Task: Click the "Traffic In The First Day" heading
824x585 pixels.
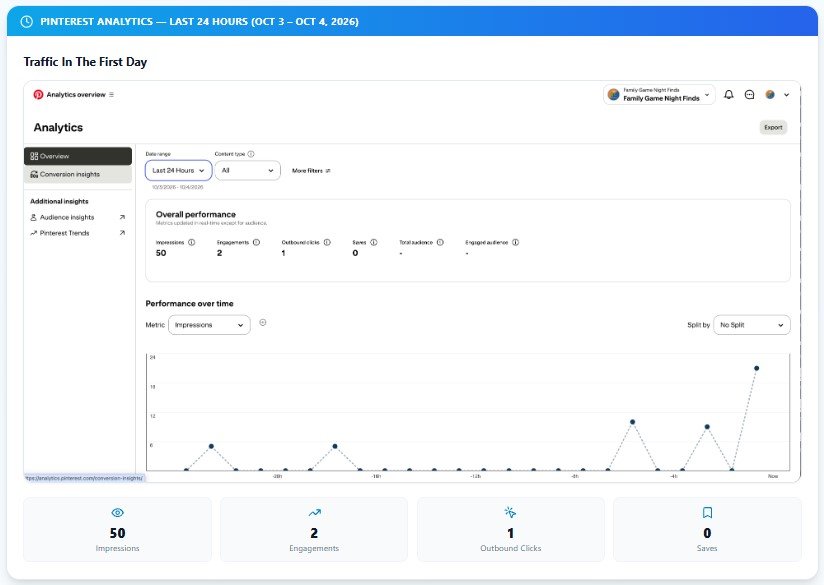Action: (85, 62)
